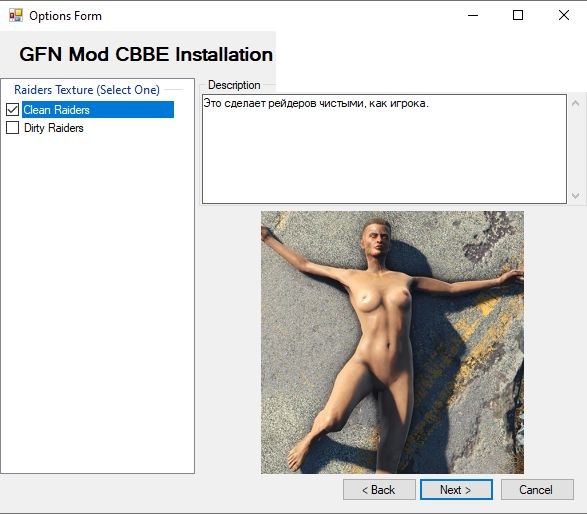Click the Description group label
587x514 pixels.
[x=234, y=85]
